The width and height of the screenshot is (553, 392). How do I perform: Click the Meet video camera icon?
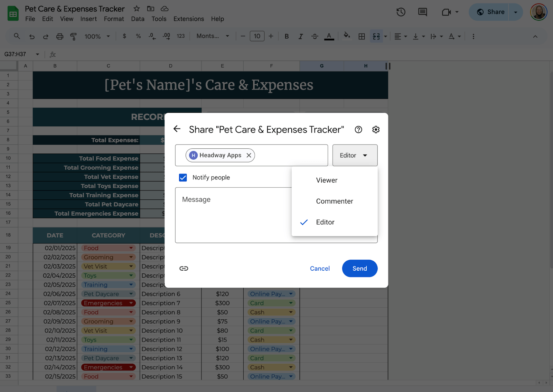click(x=446, y=12)
